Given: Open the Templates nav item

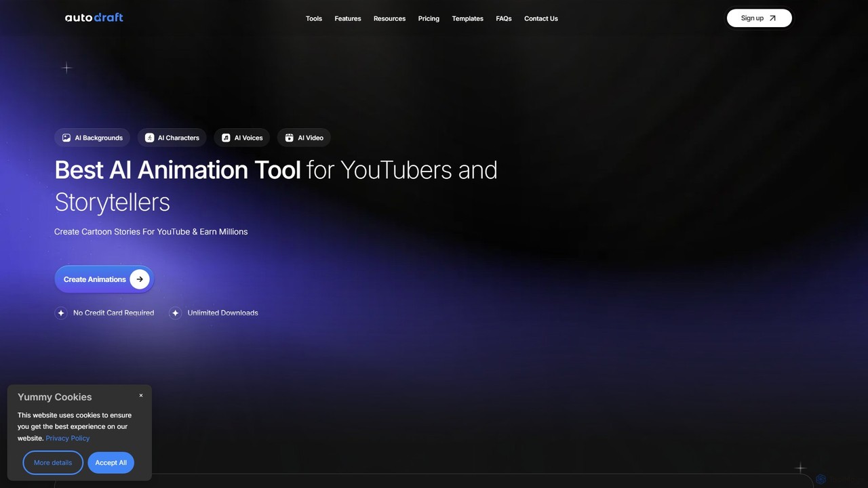Looking at the screenshot, I should point(468,18).
